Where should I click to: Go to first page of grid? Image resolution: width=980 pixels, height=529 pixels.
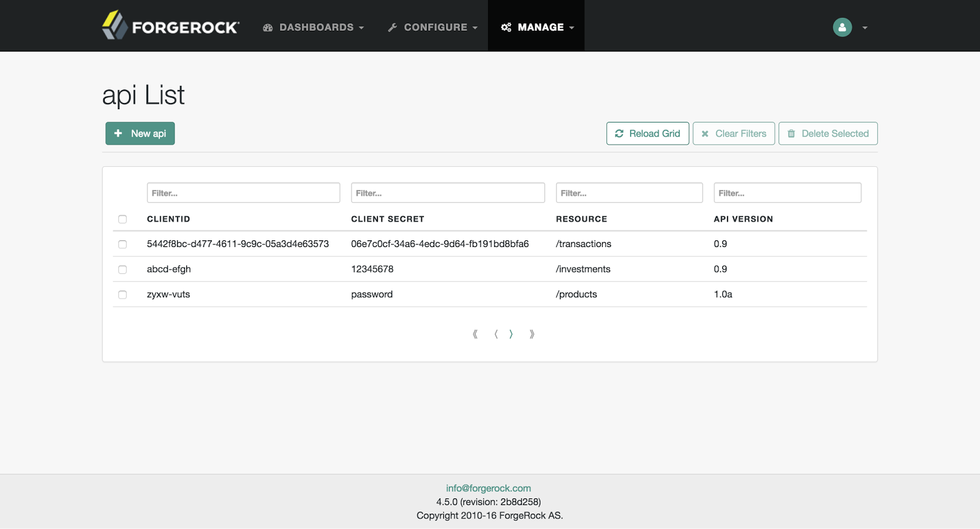pyautogui.click(x=475, y=334)
